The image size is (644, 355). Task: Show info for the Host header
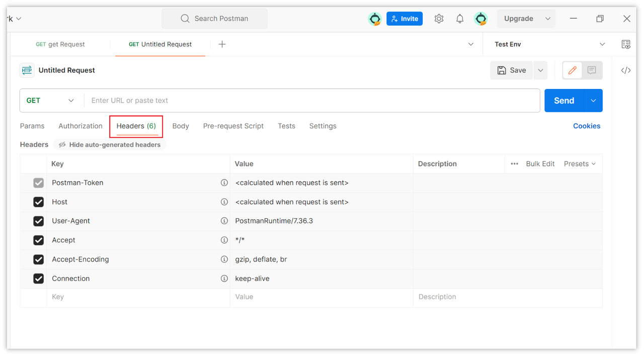224,202
